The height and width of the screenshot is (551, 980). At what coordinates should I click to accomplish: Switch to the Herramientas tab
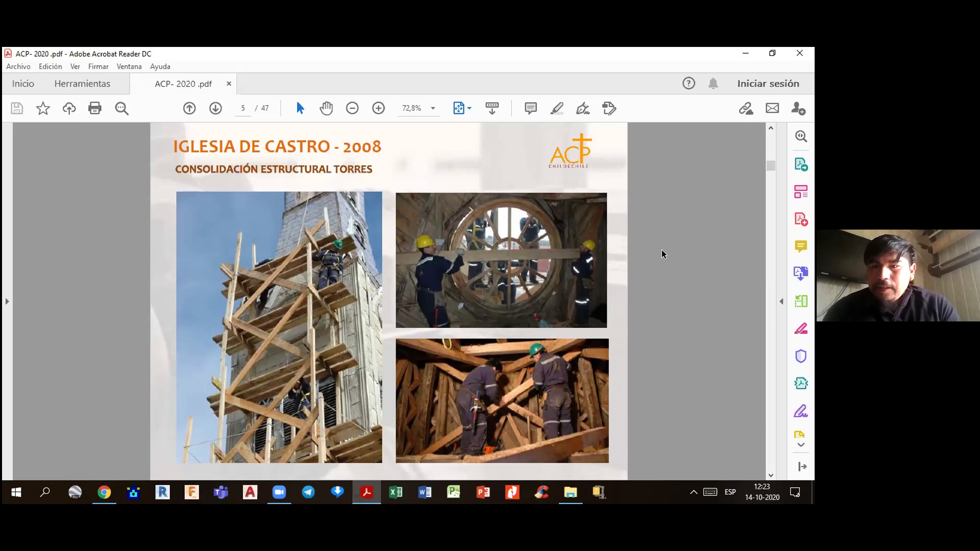(x=82, y=84)
